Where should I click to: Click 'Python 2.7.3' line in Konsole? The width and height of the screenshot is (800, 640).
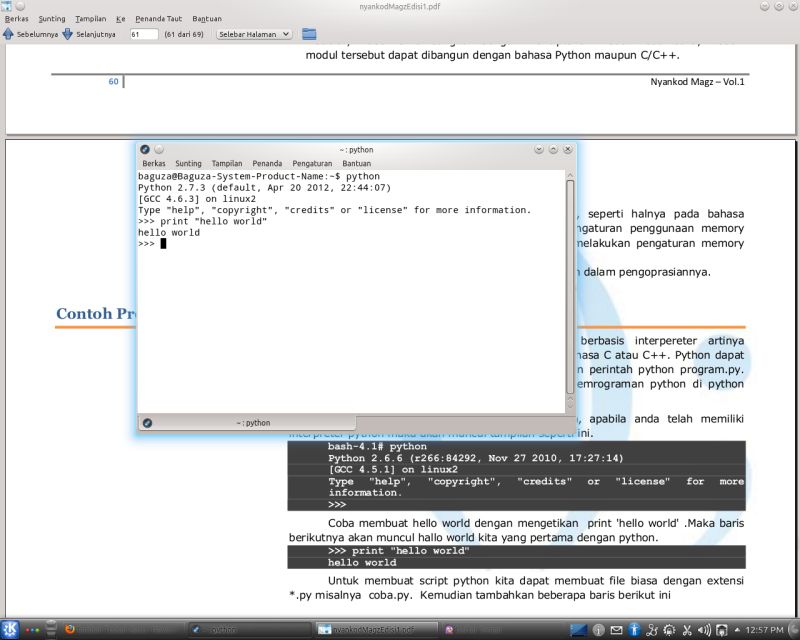point(264,188)
